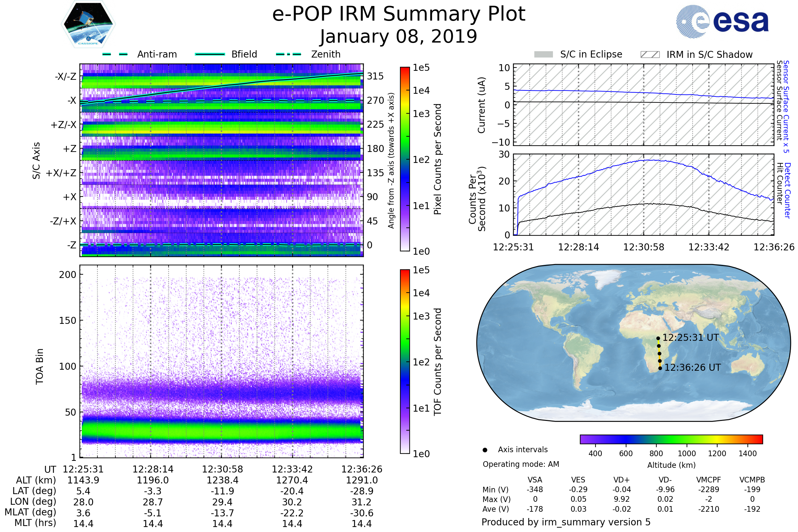Click the CASSIOPE satellite mission logo
The height and width of the screenshot is (532, 798).
tap(88, 24)
